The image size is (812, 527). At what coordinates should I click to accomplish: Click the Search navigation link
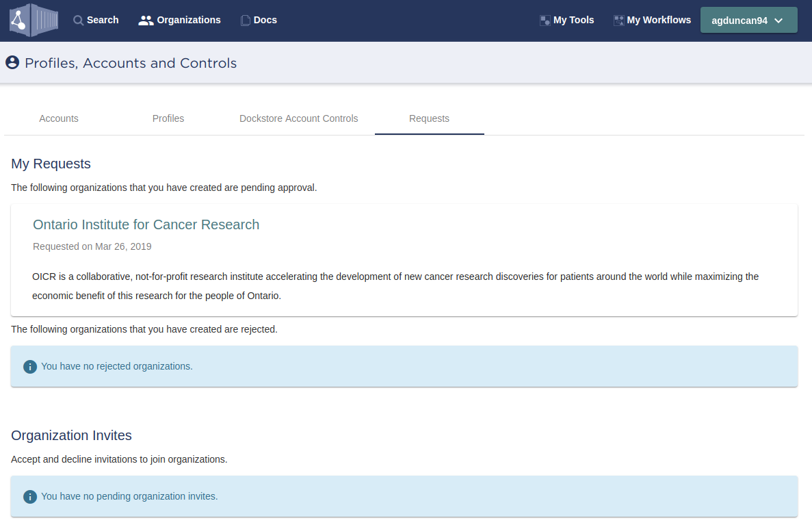tap(101, 20)
